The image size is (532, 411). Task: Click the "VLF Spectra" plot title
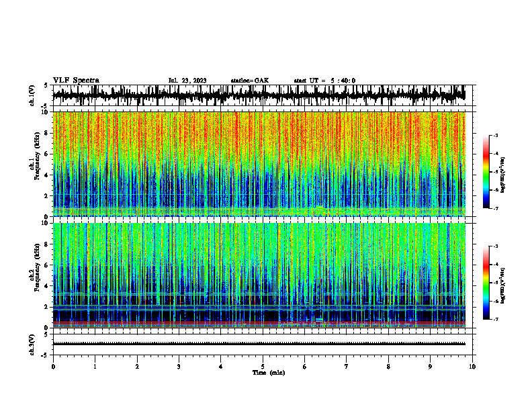76,81
